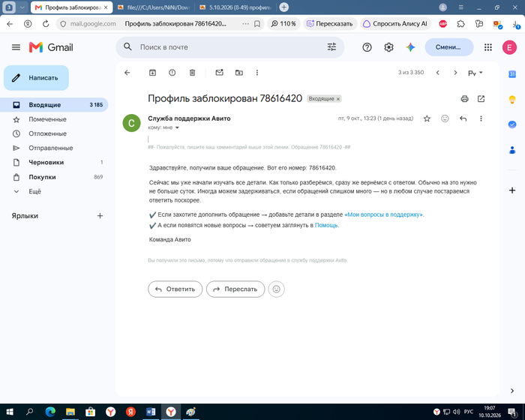Open 'Входящие' folder
This screenshot has height=420, width=525.
pyautogui.click(x=54, y=105)
